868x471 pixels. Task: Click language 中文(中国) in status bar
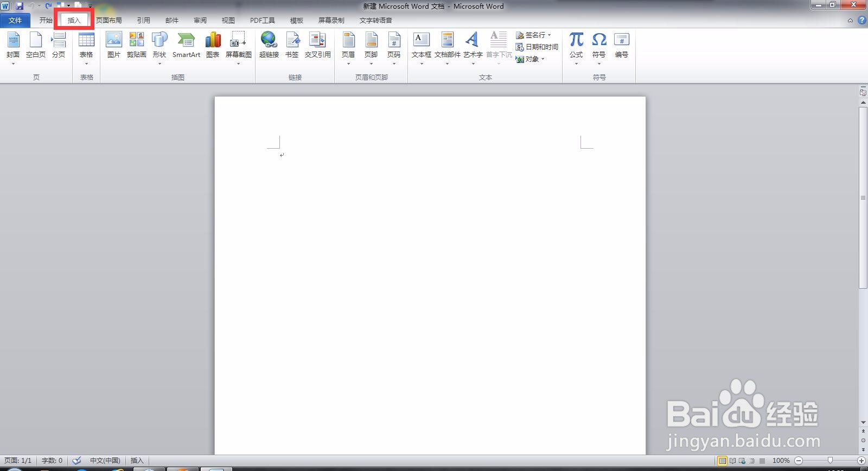(105, 460)
